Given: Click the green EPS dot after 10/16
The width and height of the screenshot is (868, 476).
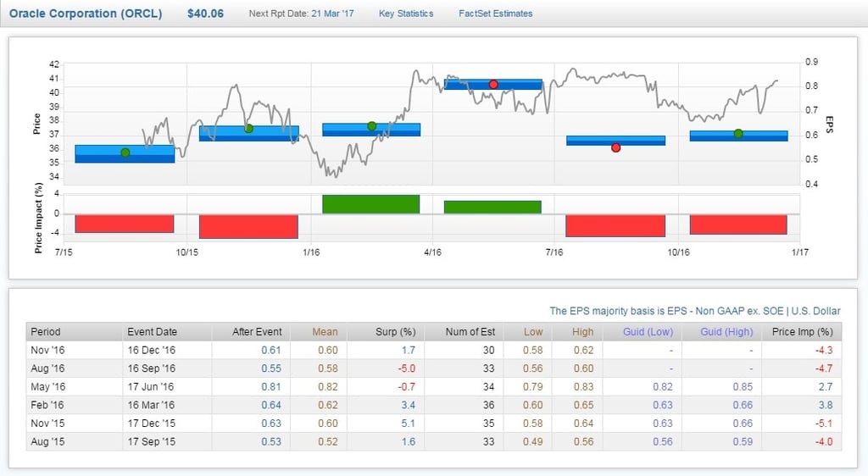Looking at the screenshot, I should [x=738, y=133].
